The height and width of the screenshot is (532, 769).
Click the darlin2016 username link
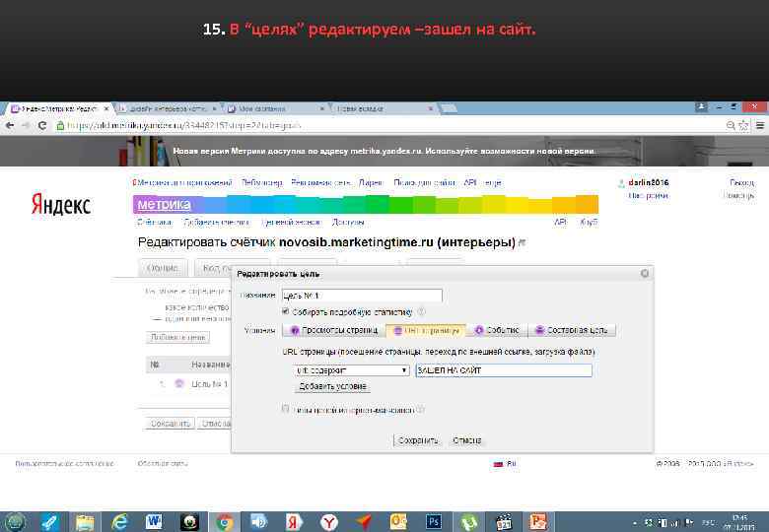(649, 182)
